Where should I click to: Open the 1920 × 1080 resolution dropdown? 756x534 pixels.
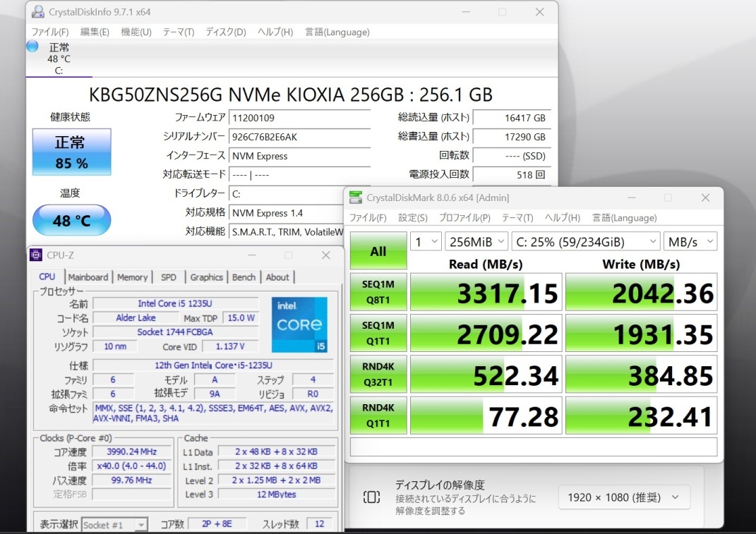pyautogui.click(x=624, y=497)
